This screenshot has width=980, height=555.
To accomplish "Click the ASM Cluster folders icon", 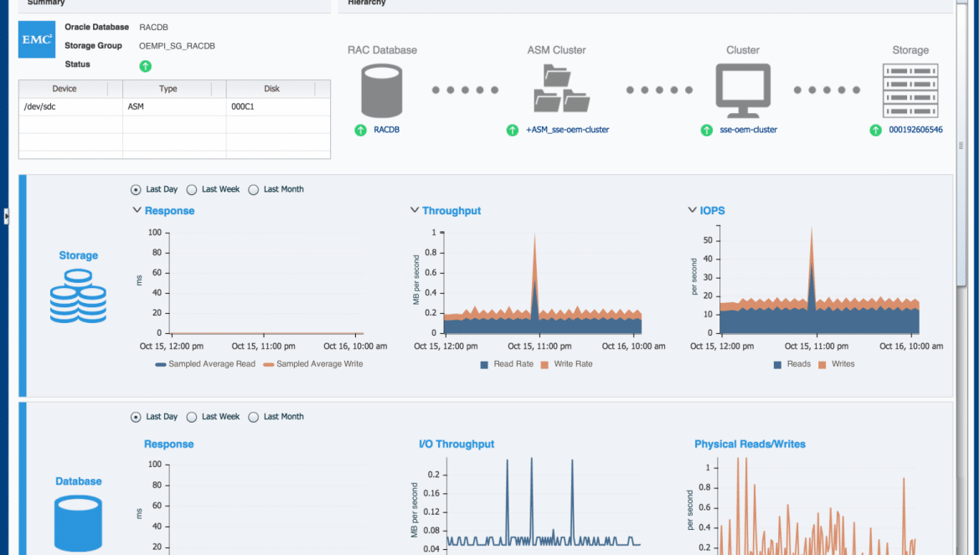I will (562, 88).
